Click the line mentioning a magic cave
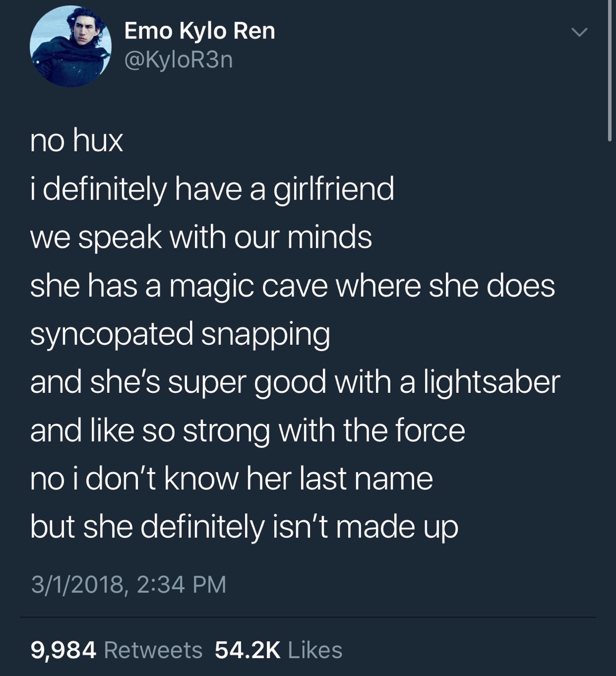616x676 pixels. (292, 286)
